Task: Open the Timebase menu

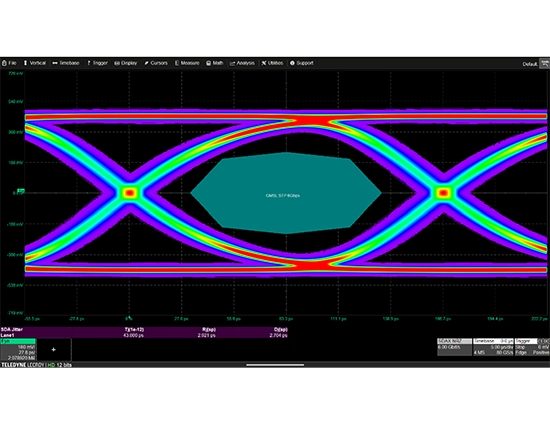Action: [x=66, y=63]
